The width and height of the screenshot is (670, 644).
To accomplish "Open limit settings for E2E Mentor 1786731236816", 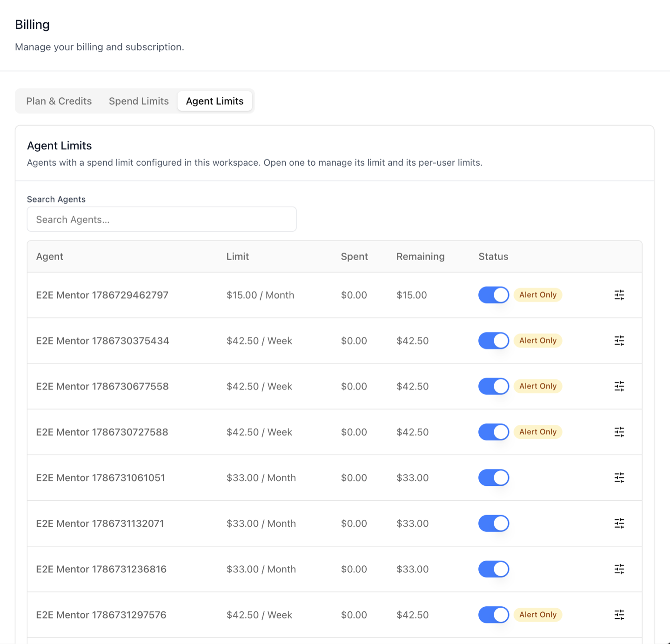I will [x=619, y=569].
